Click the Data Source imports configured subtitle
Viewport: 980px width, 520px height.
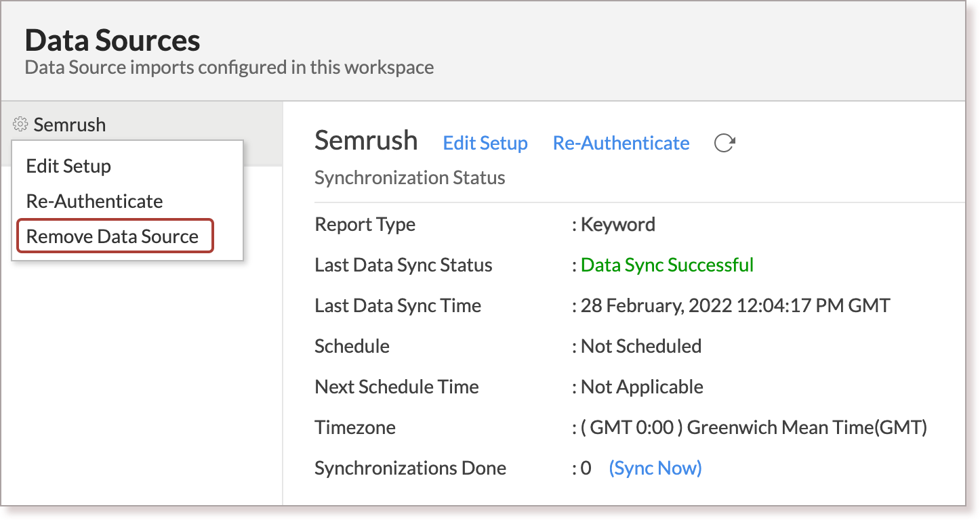[229, 68]
